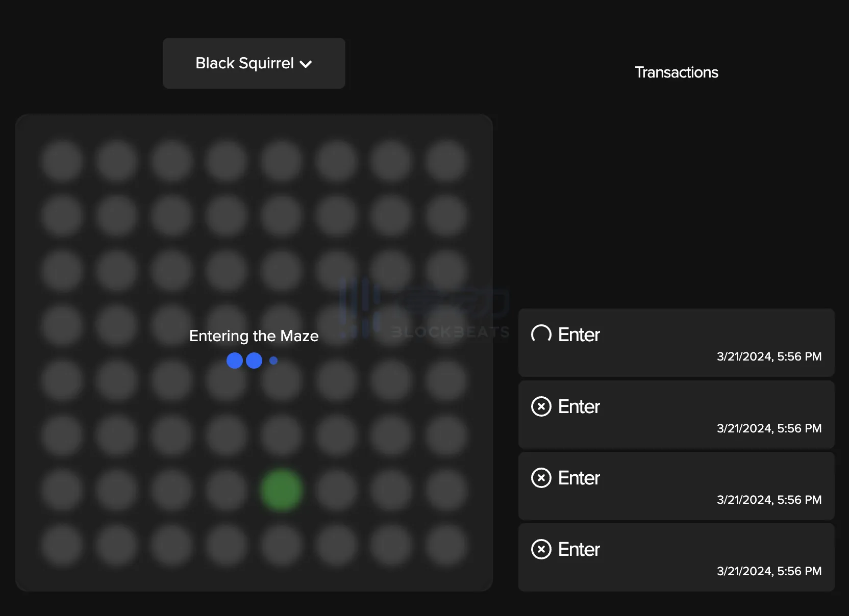The image size is (849, 616).
Task: Click the bottom-right corner maze cell
Action: 446,545
